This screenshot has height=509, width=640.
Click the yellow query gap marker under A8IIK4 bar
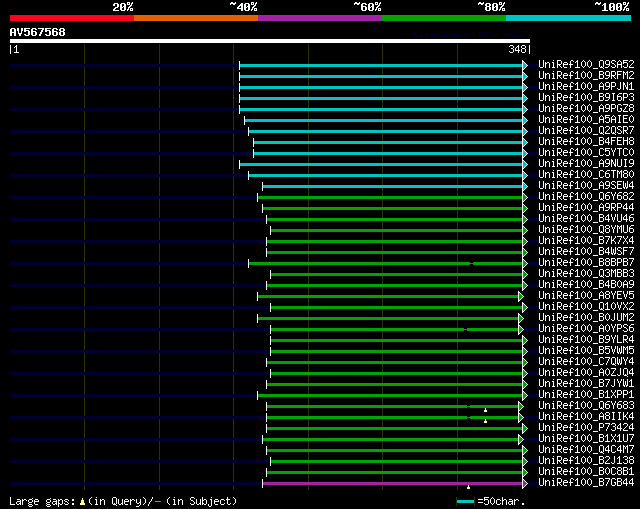(485, 421)
